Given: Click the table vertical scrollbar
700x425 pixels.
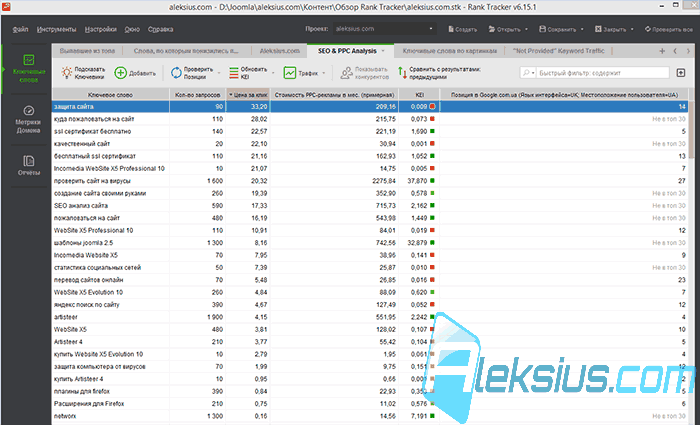Looking at the screenshot, I should [692, 129].
